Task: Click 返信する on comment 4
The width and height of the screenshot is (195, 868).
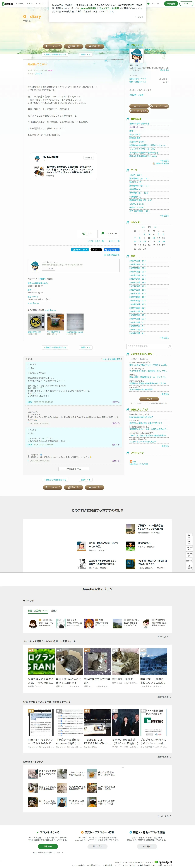Action: pyautogui.click(x=116, y=402)
